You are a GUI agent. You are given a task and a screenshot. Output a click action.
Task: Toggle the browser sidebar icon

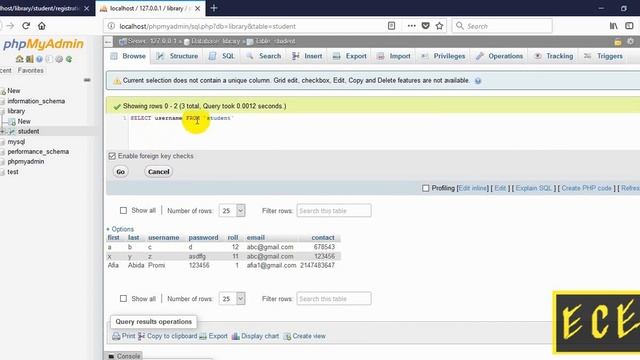tap(629, 26)
